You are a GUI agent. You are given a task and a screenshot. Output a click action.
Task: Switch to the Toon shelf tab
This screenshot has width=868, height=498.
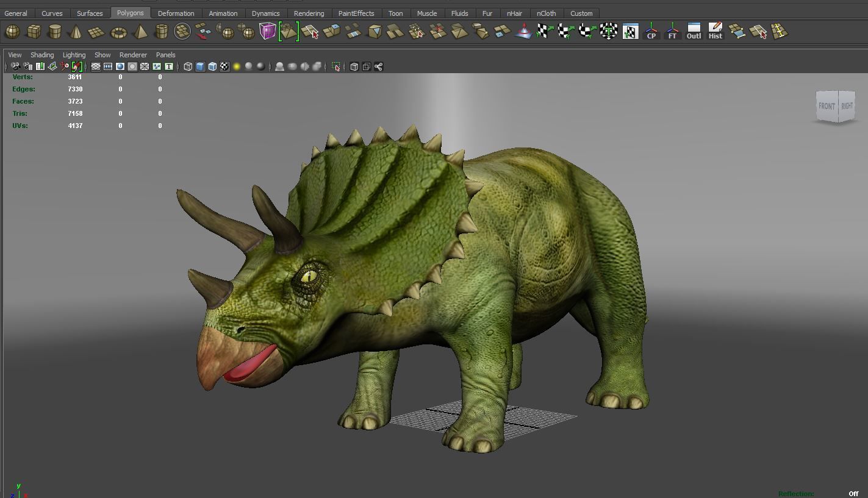click(x=395, y=13)
